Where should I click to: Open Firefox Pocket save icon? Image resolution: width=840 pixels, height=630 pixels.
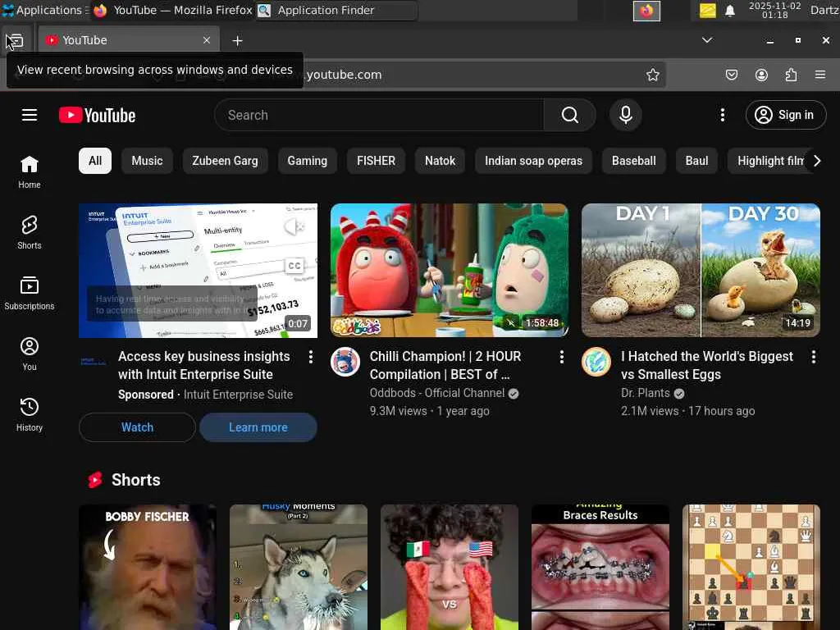click(731, 75)
